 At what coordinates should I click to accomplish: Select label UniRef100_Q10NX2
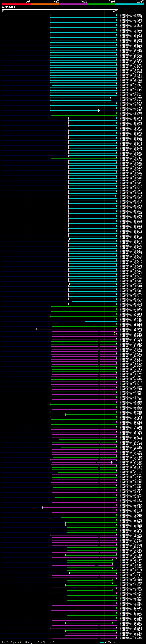(x=131, y=53)
